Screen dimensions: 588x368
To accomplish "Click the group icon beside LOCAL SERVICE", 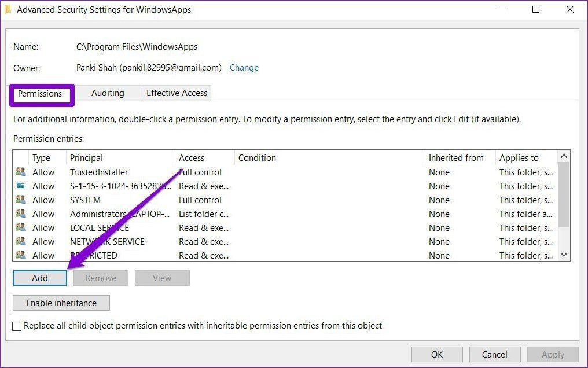I will point(21,227).
